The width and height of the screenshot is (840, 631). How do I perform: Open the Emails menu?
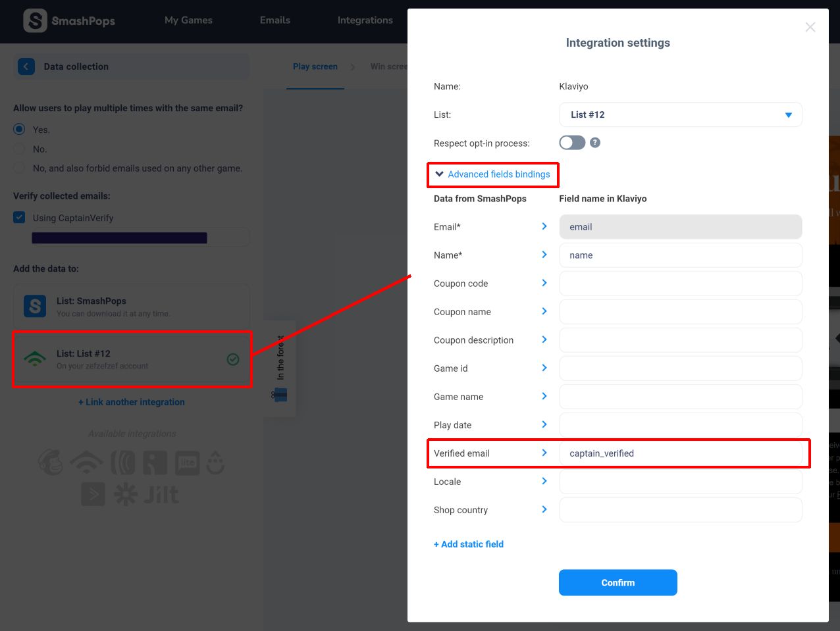pyautogui.click(x=275, y=20)
